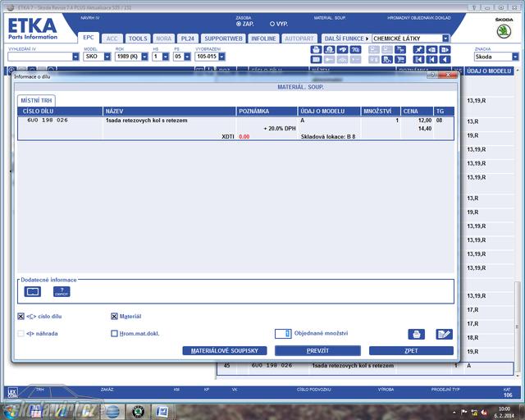Screen dimensions: 525x420
Task: Click the part name 'sada retezovych kol s retezem'
Action: pyautogui.click(x=148, y=121)
